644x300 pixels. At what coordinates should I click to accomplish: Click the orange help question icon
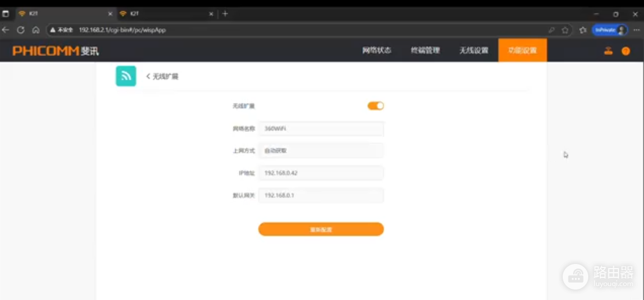(625, 51)
